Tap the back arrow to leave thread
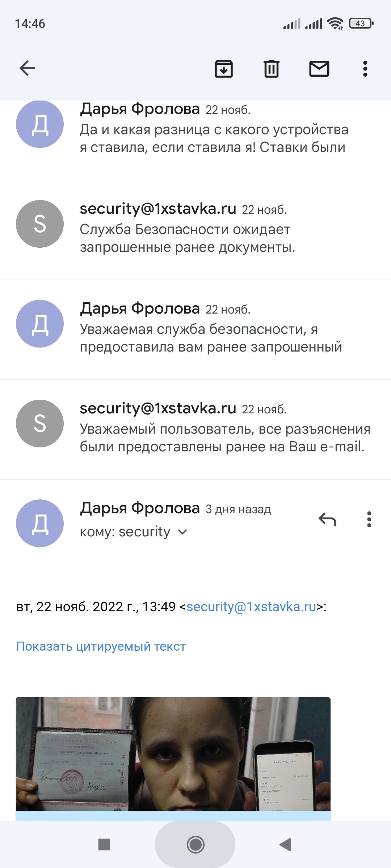Image resolution: width=391 pixels, height=868 pixels. coord(27,68)
